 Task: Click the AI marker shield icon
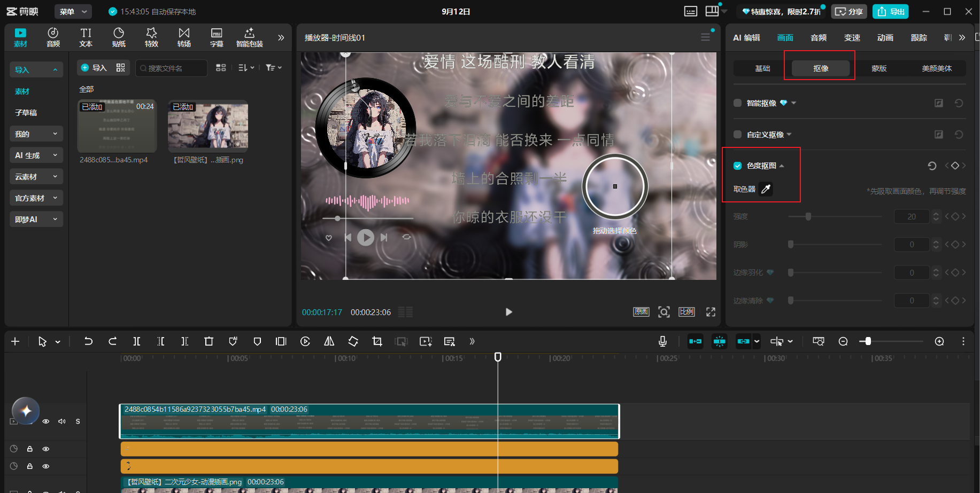[x=233, y=341]
